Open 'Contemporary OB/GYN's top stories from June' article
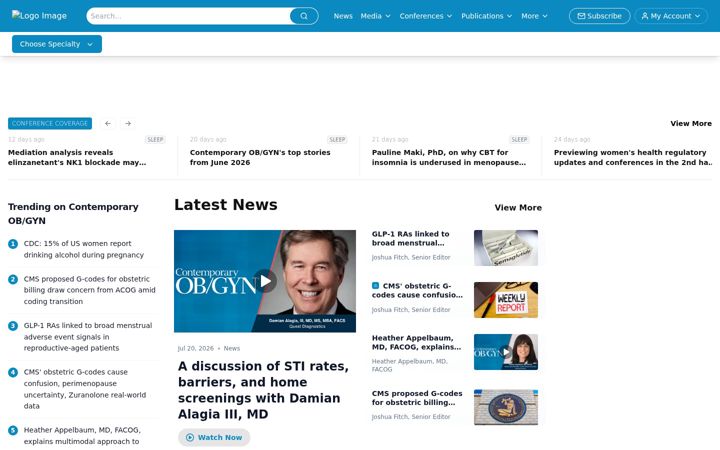This screenshot has height=450, width=720. [x=260, y=158]
